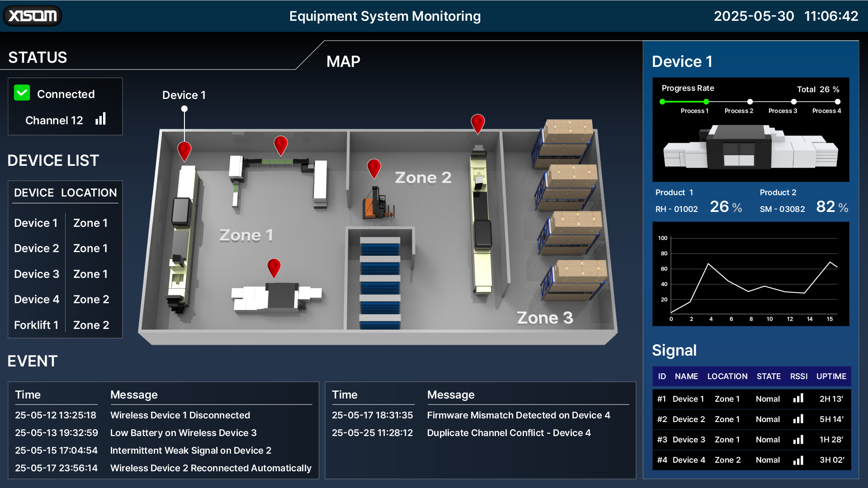The width and height of the screenshot is (868, 488).
Task: Open the STATUS tab on the left
Action: click(37, 57)
